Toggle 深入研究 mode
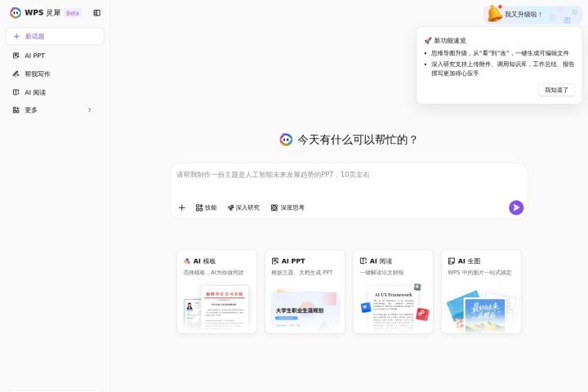Screen dimensions: 588x392 [x=243, y=207]
